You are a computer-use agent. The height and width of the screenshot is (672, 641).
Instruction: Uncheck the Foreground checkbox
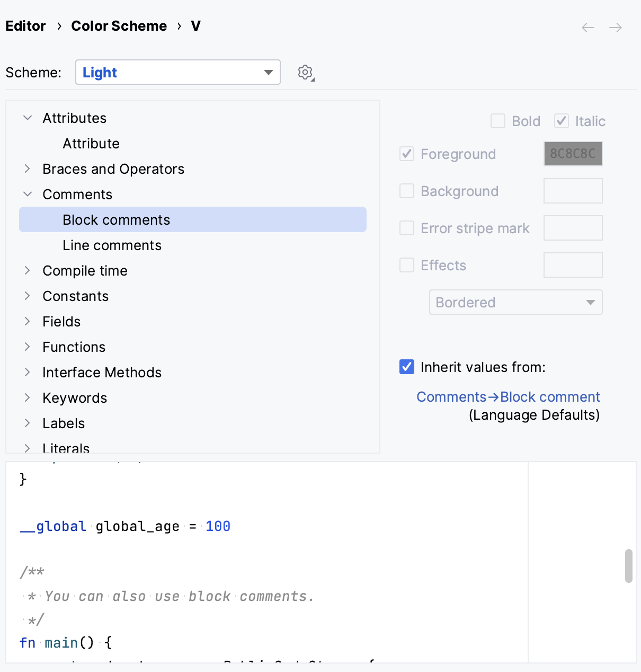406,154
